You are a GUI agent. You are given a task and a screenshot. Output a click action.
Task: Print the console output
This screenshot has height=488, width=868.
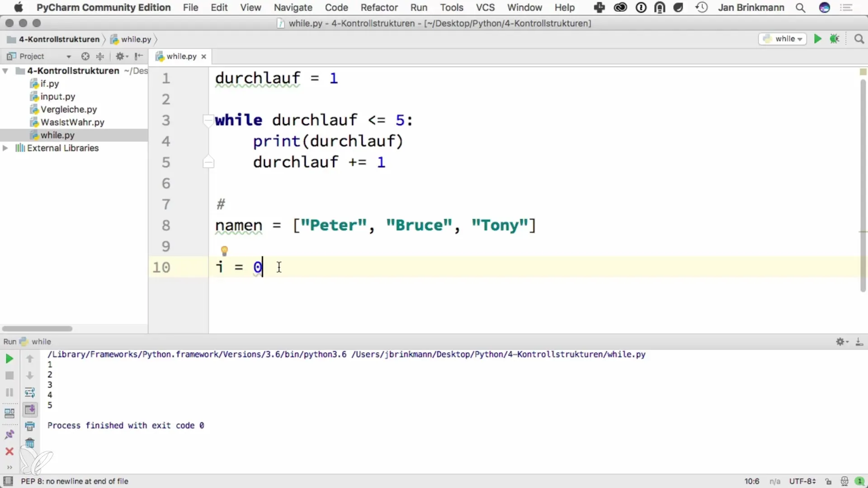click(x=30, y=426)
